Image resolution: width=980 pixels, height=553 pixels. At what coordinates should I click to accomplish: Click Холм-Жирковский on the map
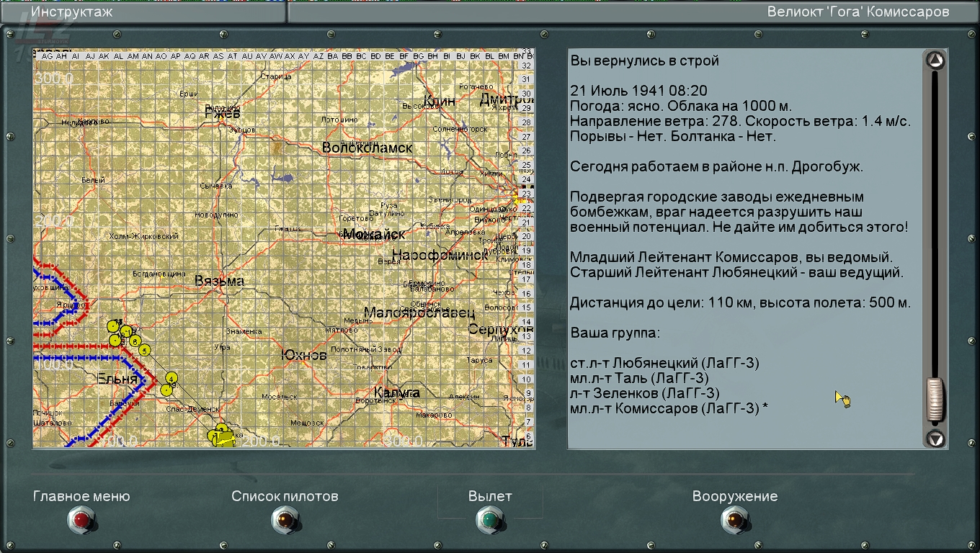click(143, 236)
